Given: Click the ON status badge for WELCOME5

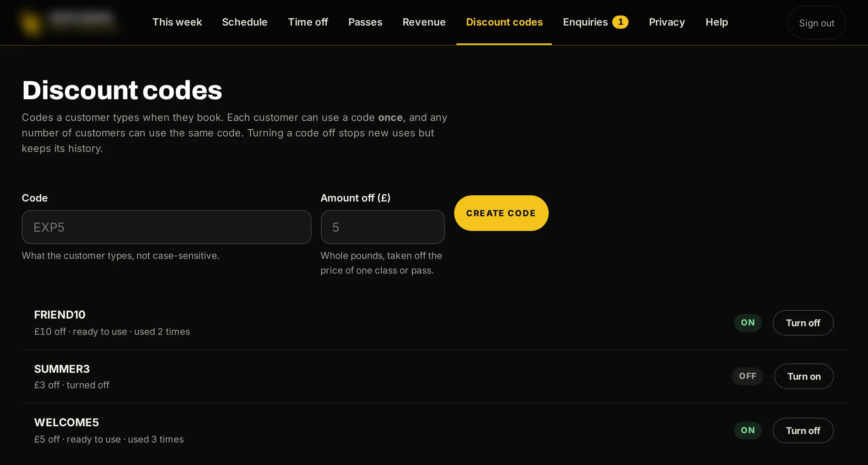Looking at the screenshot, I should pyautogui.click(x=748, y=430).
